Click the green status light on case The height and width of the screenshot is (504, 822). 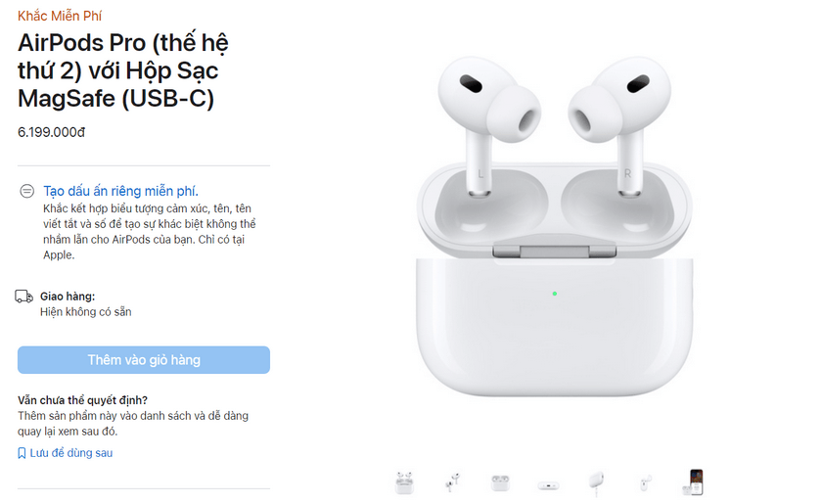[x=555, y=294]
